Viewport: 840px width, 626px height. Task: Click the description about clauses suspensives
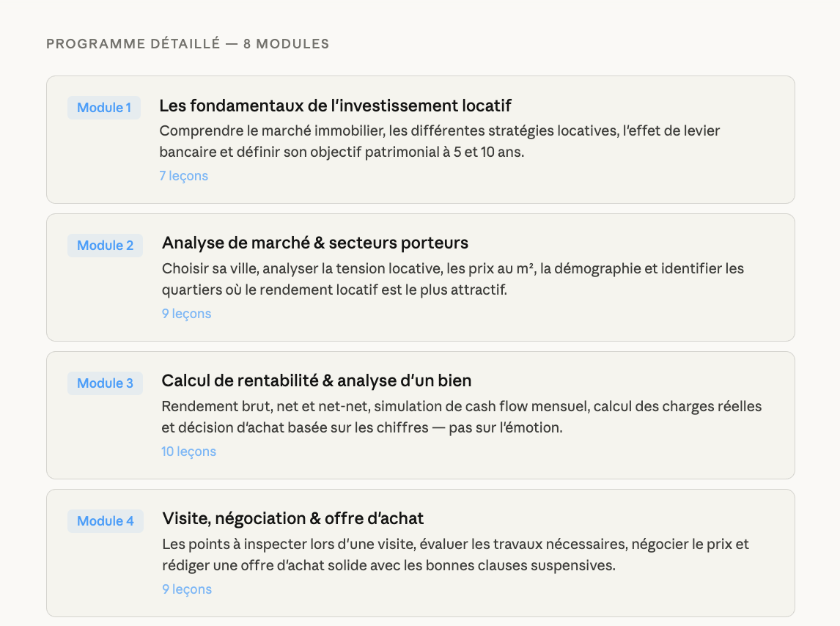click(455, 555)
